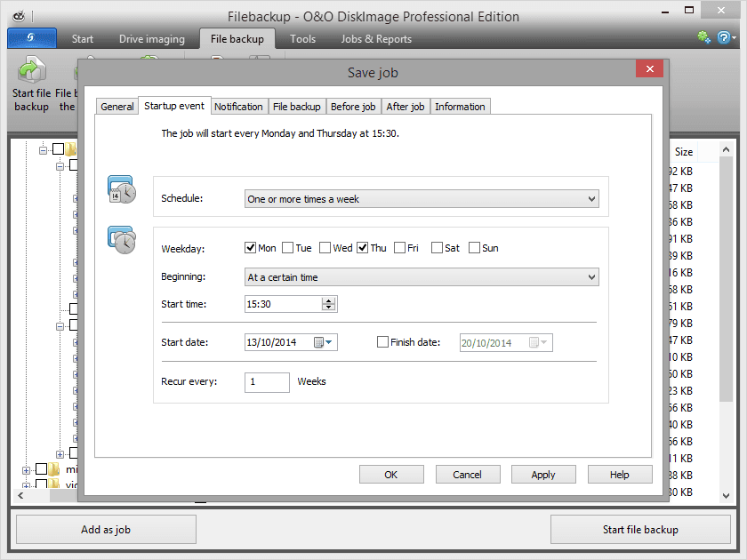The width and height of the screenshot is (747, 560).
Task: Toggle the Mon weekday checkbox
Action: [x=250, y=248]
